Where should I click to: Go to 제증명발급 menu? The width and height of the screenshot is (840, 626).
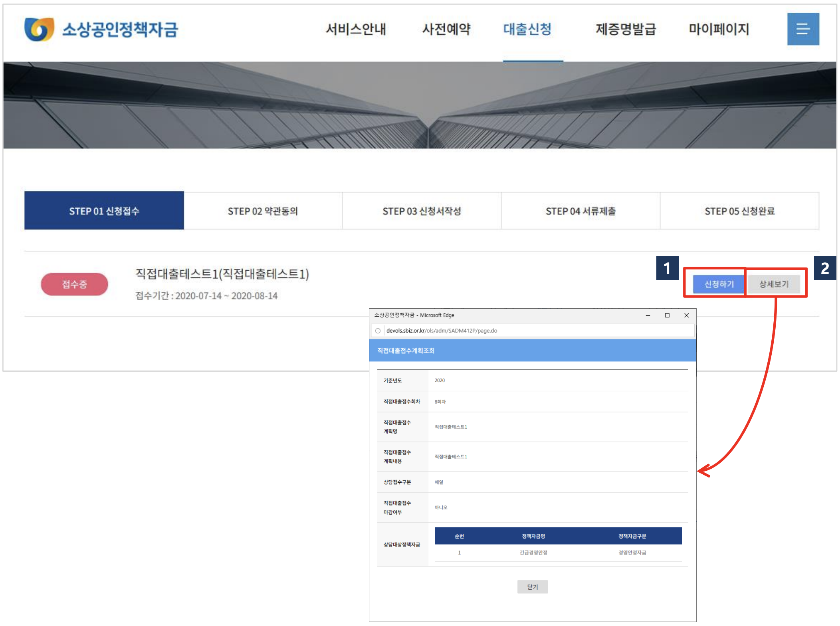[x=626, y=29]
